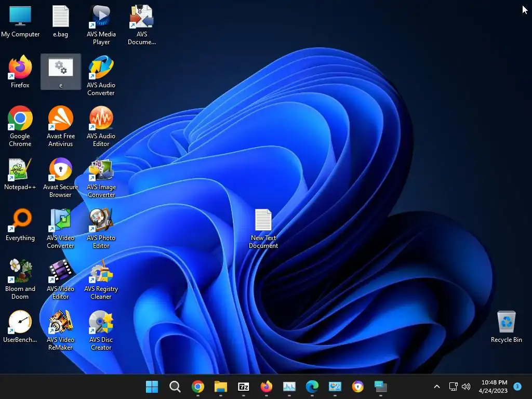Select the AVS Registry Cleaner shortcut
The image size is (532, 399).
[x=101, y=279]
